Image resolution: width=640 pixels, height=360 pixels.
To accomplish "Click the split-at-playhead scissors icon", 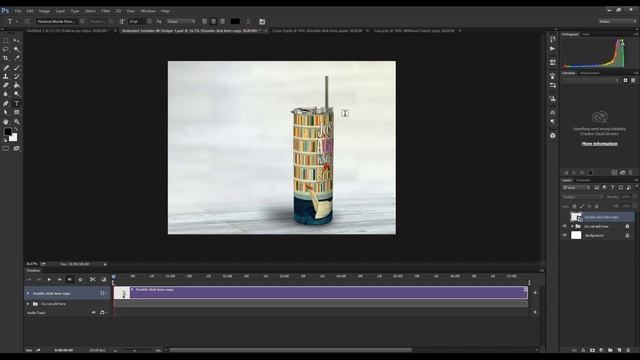I will click(x=93, y=280).
